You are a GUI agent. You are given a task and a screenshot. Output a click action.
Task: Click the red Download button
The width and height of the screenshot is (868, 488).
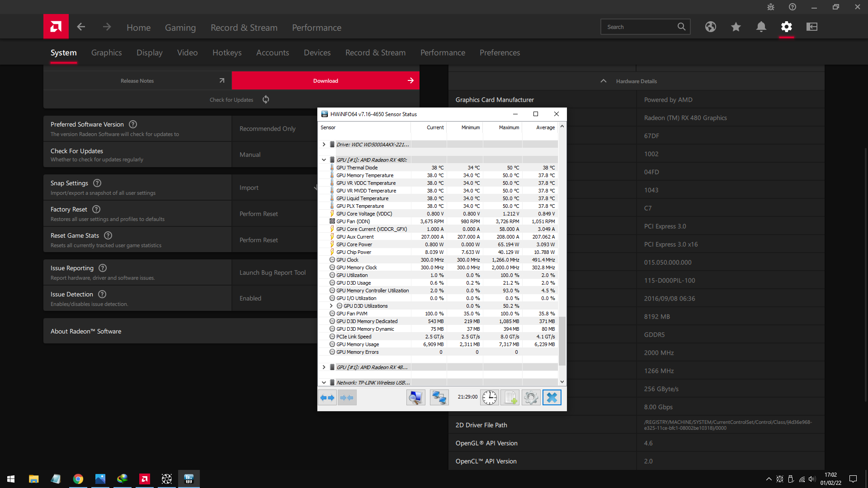pos(325,80)
